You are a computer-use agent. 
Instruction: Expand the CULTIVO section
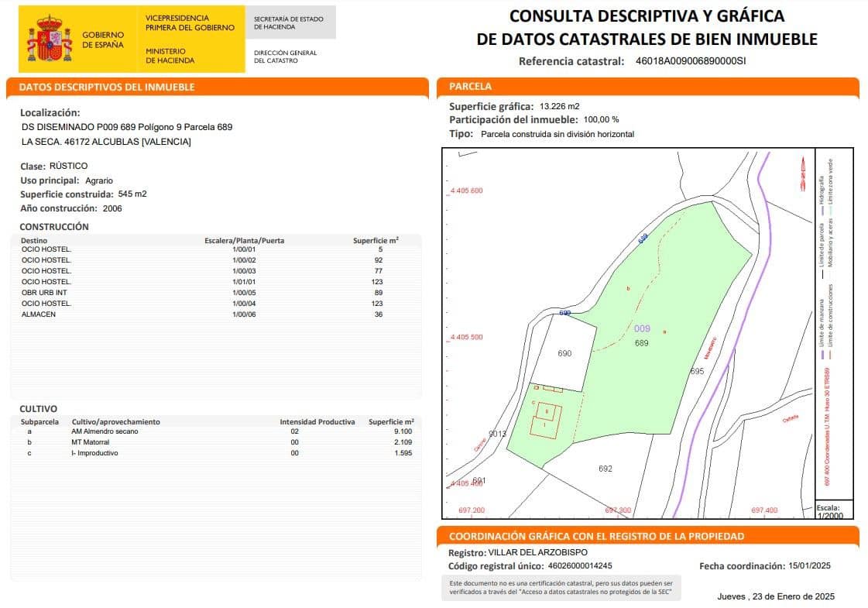34,408
